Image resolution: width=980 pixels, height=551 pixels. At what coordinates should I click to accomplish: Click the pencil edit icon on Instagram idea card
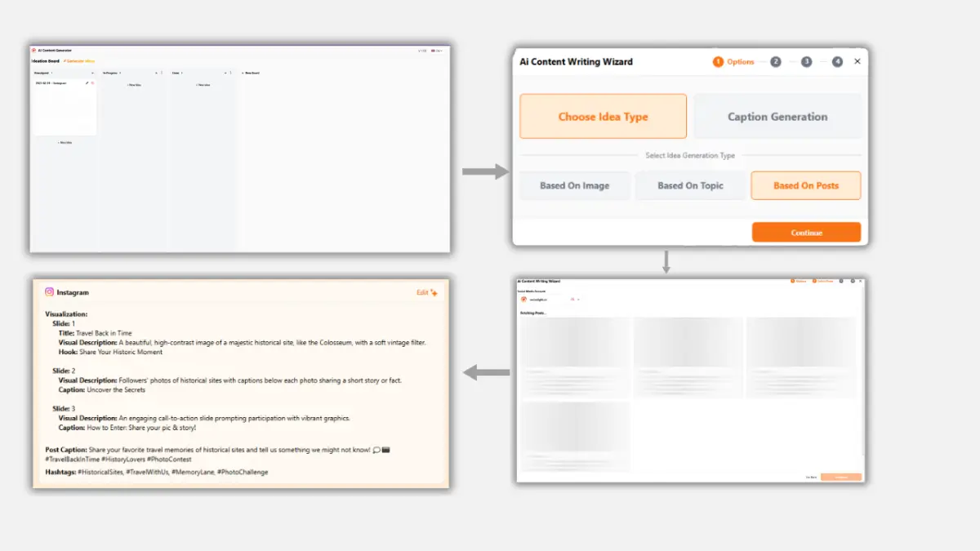pyautogui.click(x=87, y=82)
